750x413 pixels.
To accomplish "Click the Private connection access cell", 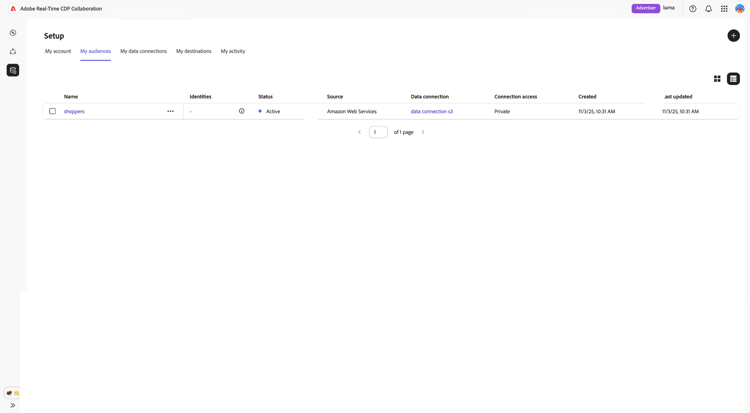I will pyautogui.click(x=502, y=112).
